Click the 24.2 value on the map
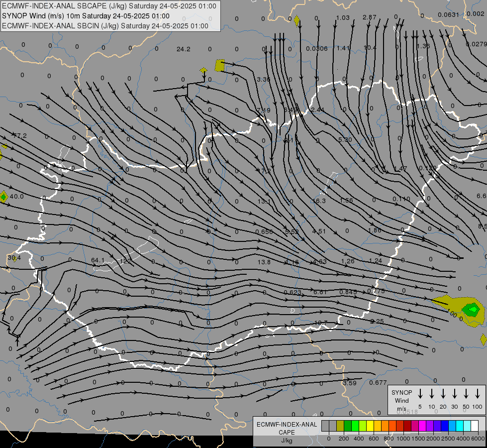This screenshot has width=487, height=448. (x=183, y=49)
